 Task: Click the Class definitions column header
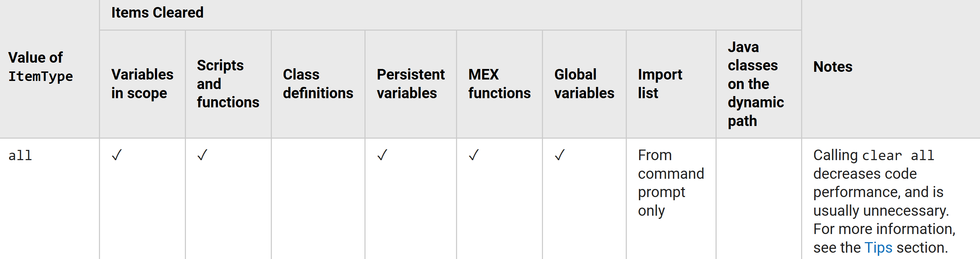click(318, 84)
